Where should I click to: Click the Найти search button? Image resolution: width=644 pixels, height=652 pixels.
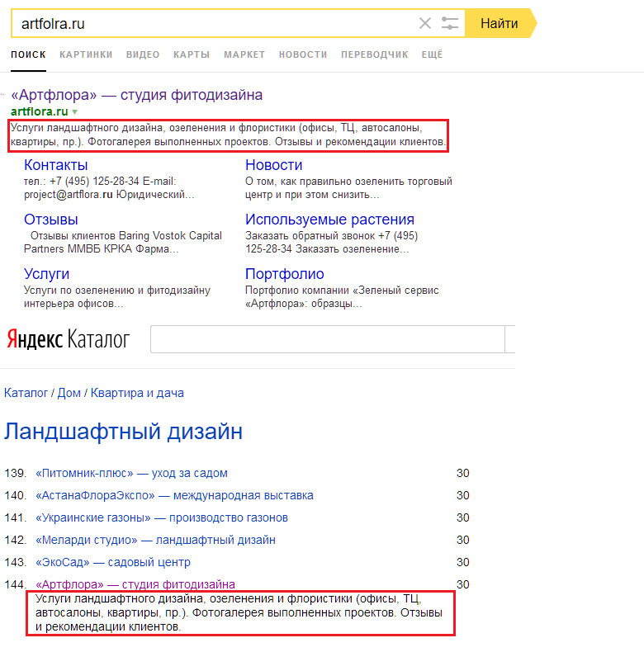point(500,23)
